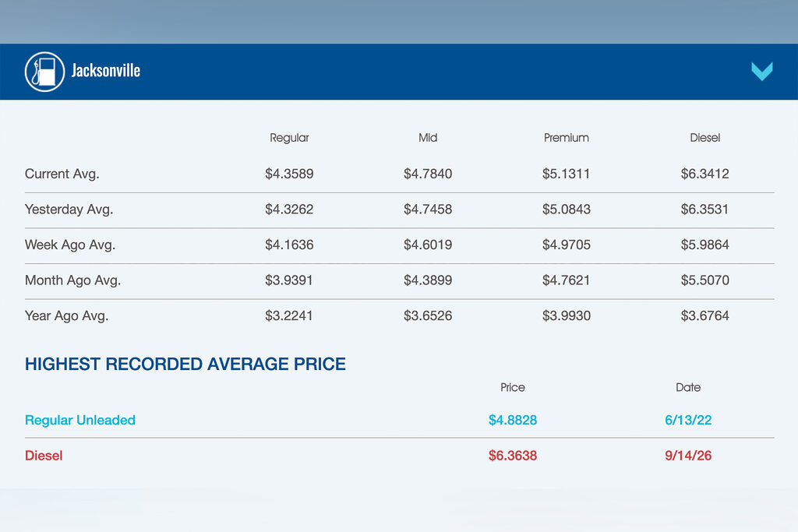Click year ago mid price $3.6526

[x=428, y=315]
